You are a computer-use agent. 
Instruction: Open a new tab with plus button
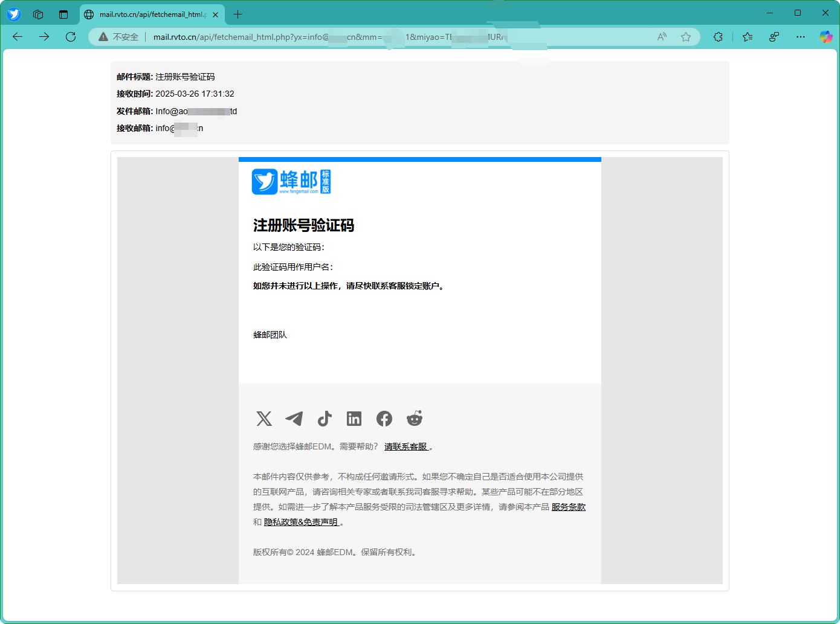click(x=238, y=14)
